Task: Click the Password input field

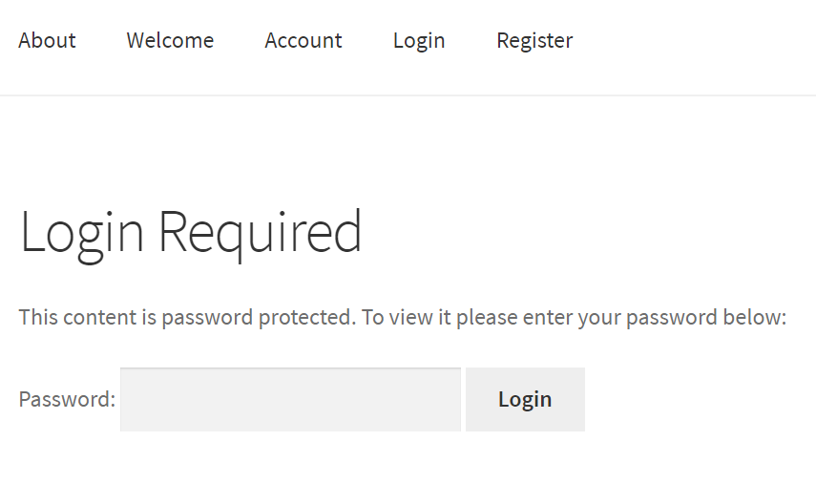Action: coord(290,399)
